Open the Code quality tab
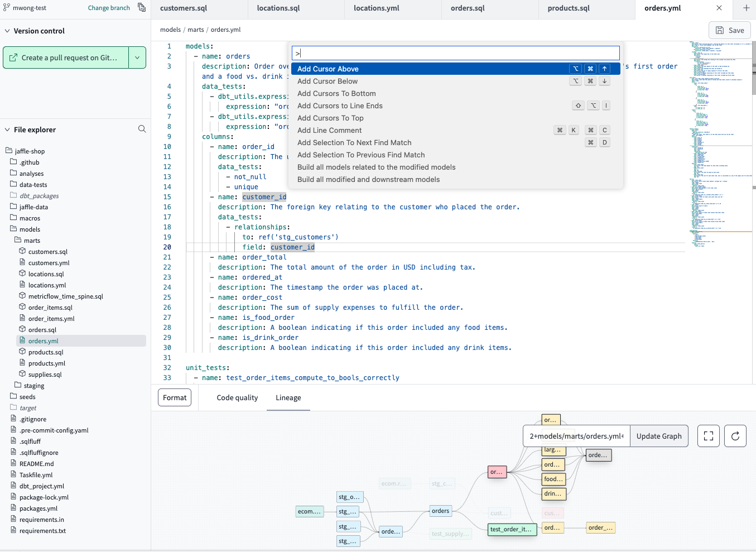This screenshot has width=756, height=552. (x=237, y=397)
